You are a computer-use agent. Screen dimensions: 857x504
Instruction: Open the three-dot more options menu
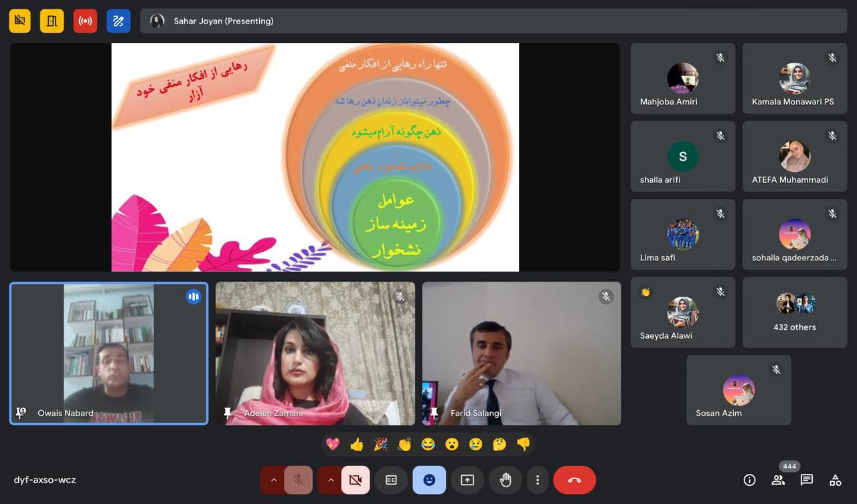[x=537, y=480]
